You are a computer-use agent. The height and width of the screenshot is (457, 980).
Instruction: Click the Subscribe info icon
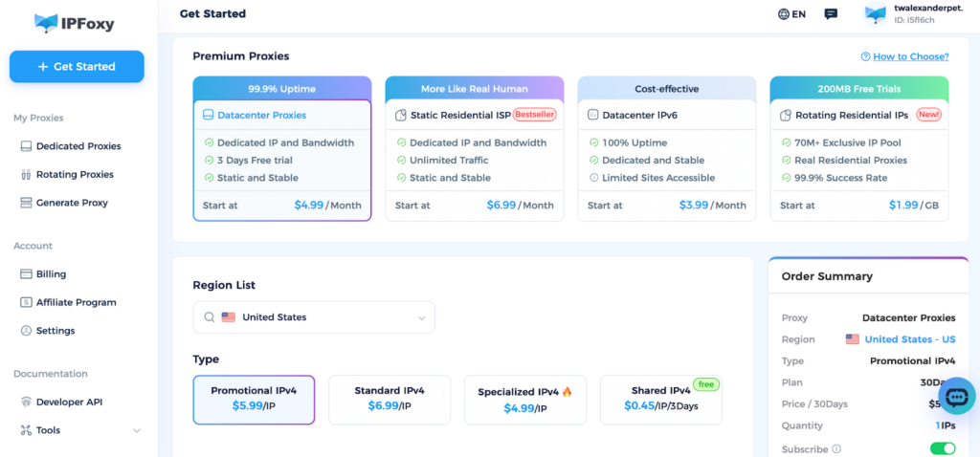tap(836, 448)
